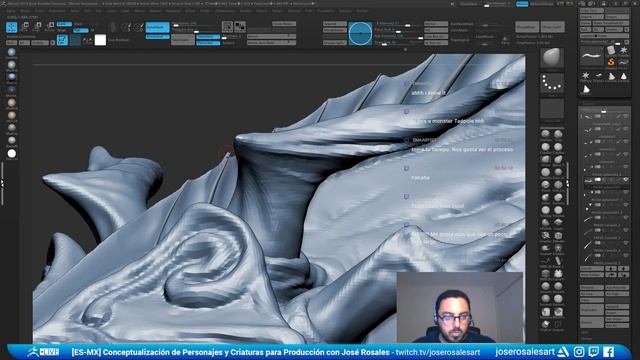Select the Move transform icon

pyautogui.click(x=24, y=27)
